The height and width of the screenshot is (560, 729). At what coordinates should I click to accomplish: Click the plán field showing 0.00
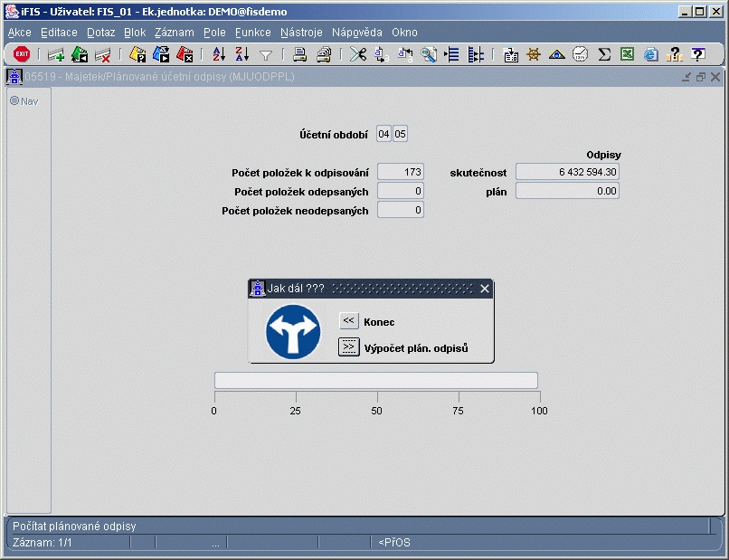[x=567, y=191]
